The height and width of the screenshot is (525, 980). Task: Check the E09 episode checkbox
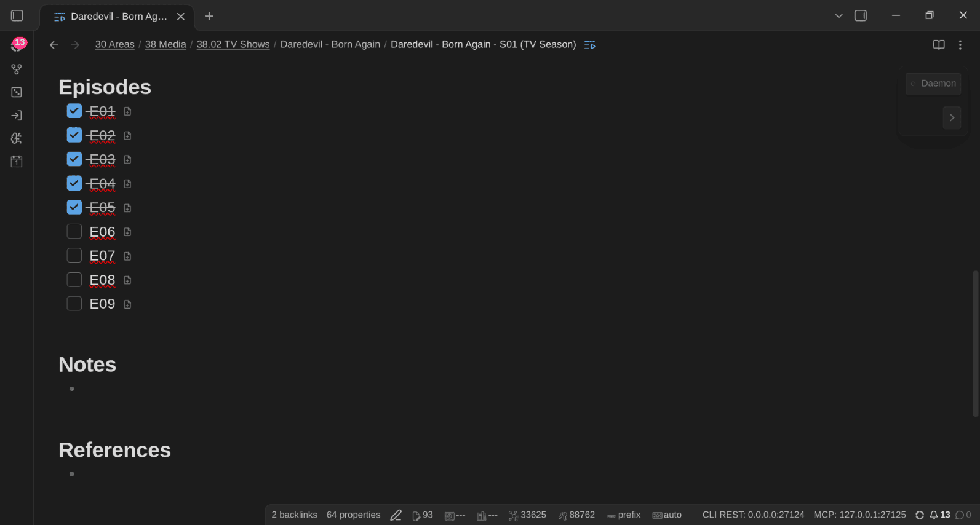74,304
